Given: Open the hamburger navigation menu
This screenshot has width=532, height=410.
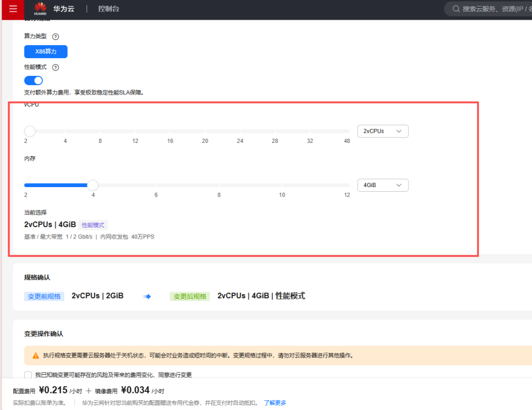Looking at the screenshot, I should point(13,9).
